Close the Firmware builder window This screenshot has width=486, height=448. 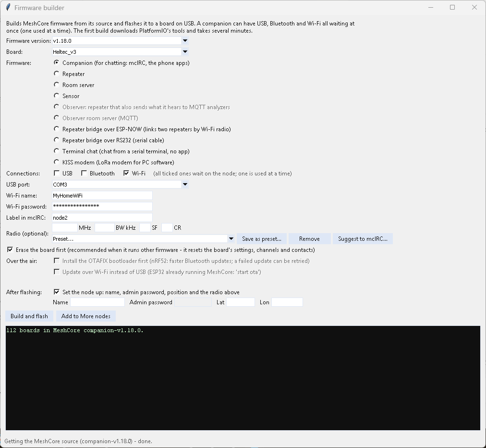tap(474, 7)
